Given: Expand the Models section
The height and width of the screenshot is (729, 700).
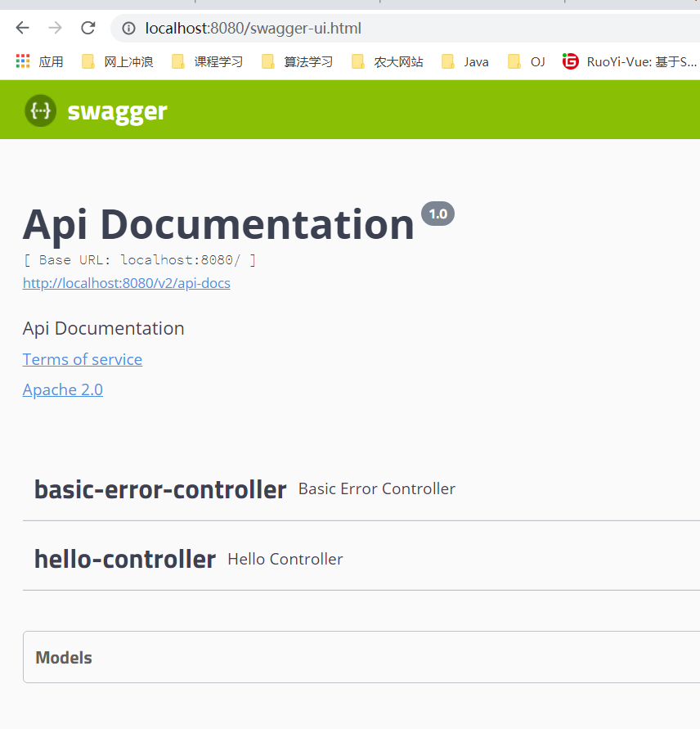Looking at the screenshot, I should click(64, 658).
